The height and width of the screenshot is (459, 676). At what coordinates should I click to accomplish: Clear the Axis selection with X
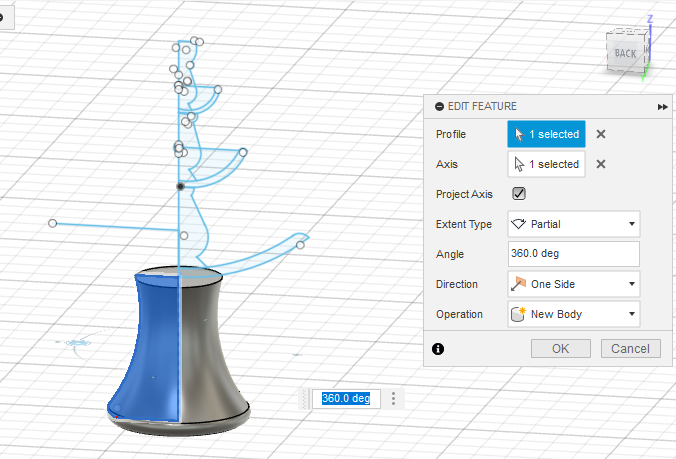(x=601, y=164)
